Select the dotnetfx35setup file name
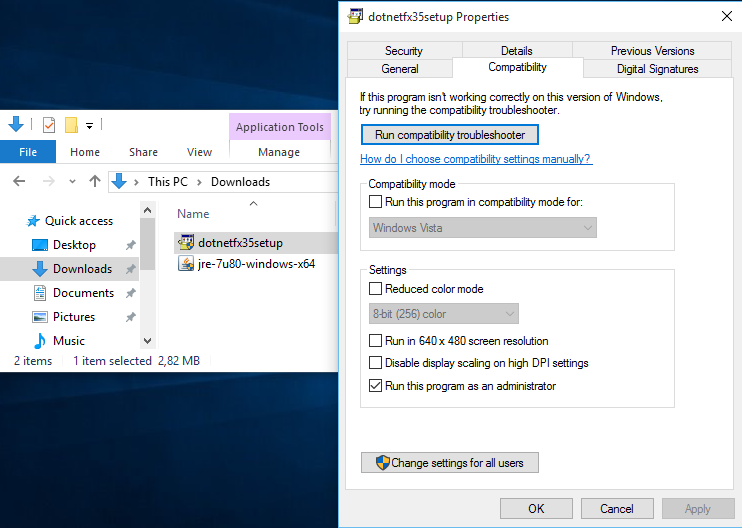 [240, 243]
